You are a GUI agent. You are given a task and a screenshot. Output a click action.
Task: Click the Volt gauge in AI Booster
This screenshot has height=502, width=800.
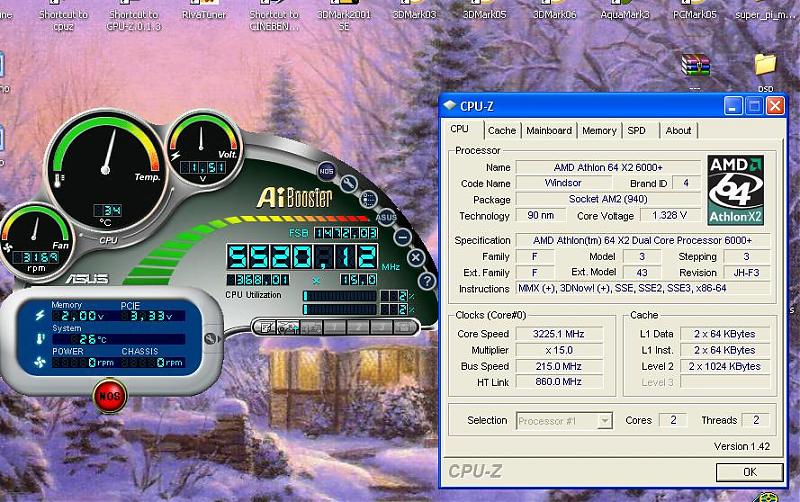(203, 148)
